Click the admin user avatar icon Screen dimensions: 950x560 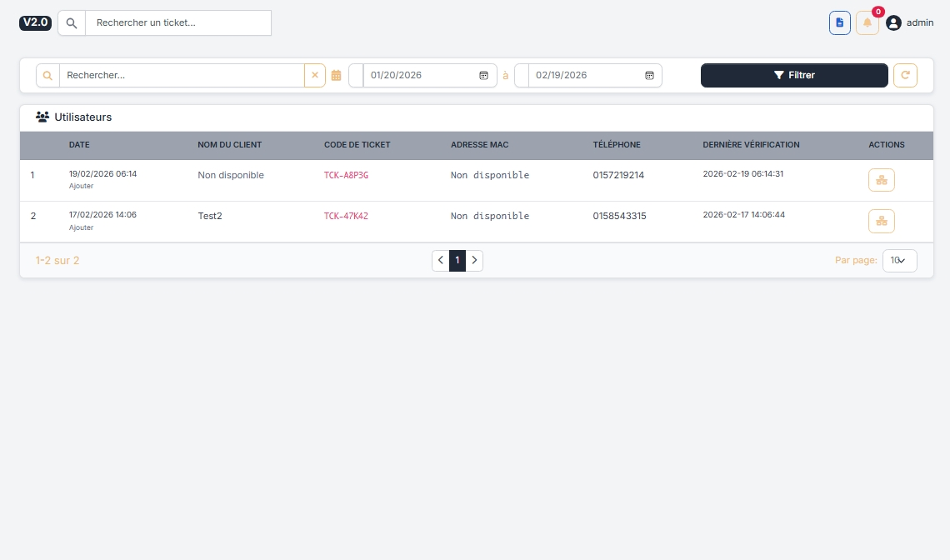pyautogui.click(x=893, y=23)
